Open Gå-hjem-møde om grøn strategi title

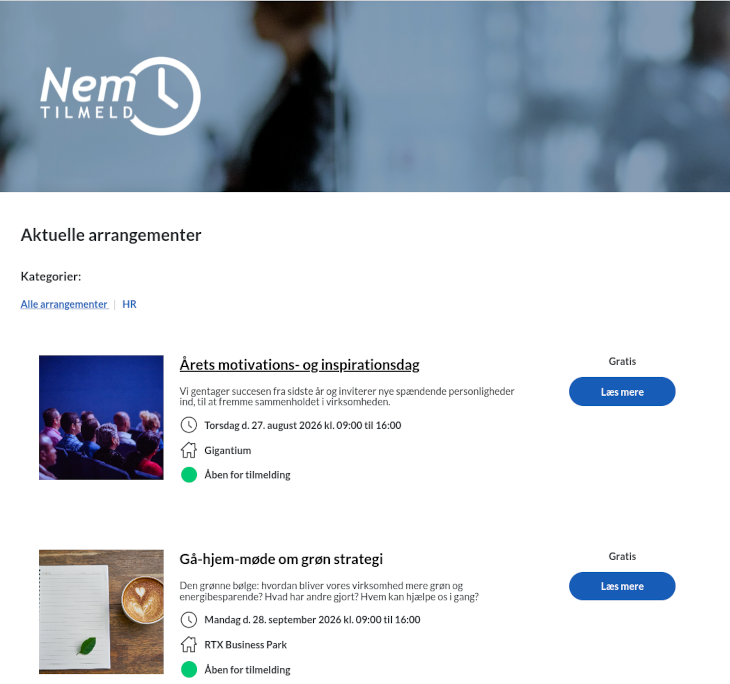click(281, 559)
